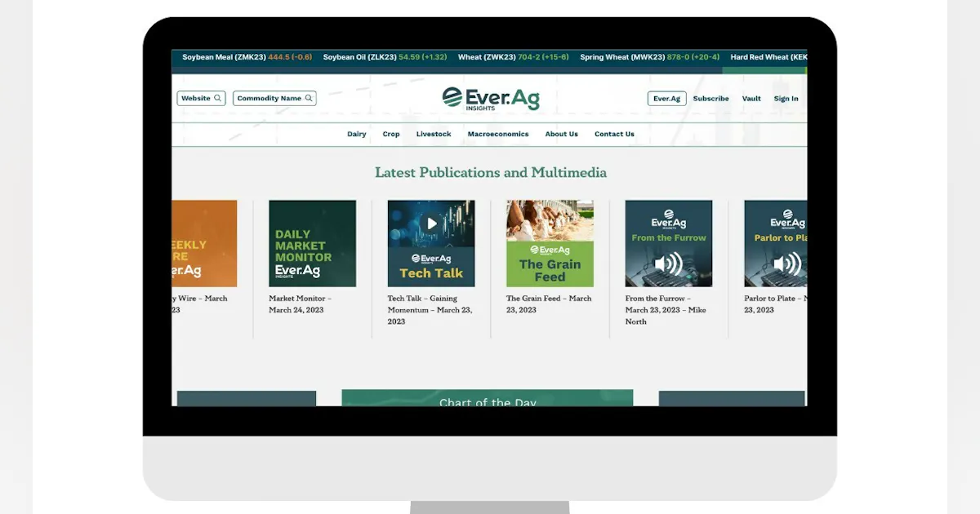Focus the Website search field
980x514 pixels.
click(201, 98)
